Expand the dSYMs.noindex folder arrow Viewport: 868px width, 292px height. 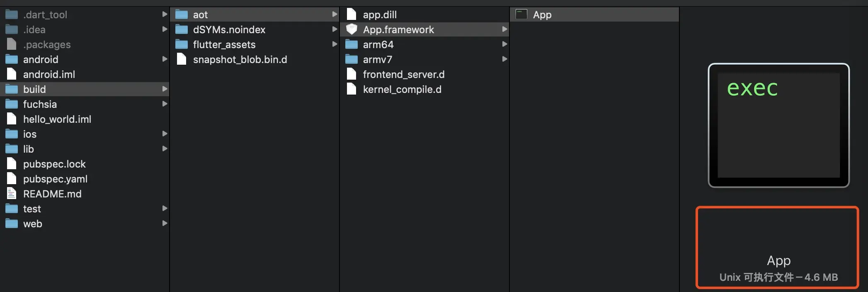(x=335, y=29)
